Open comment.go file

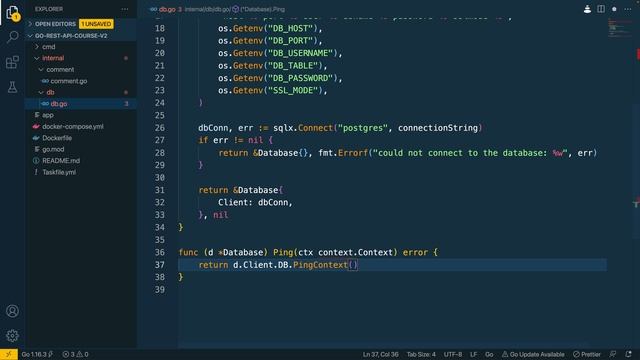pos(69,81)
